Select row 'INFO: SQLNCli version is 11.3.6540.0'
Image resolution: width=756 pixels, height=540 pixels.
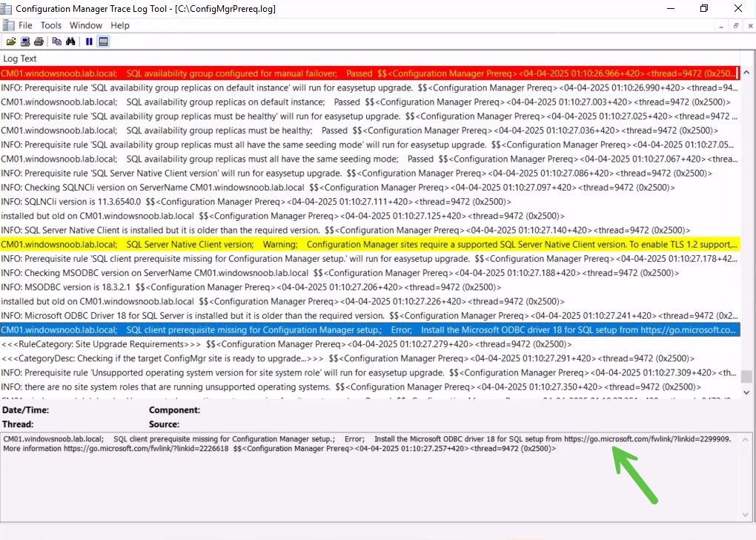370,202
